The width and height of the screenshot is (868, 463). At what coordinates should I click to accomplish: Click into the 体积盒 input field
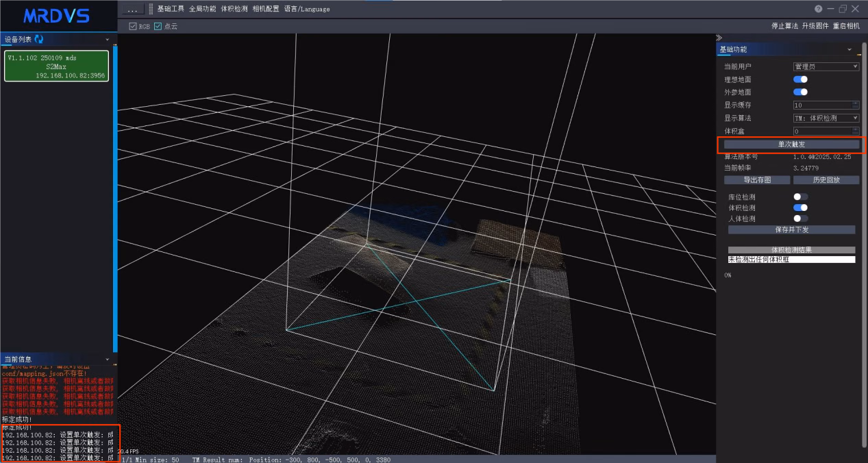(822, 131)
